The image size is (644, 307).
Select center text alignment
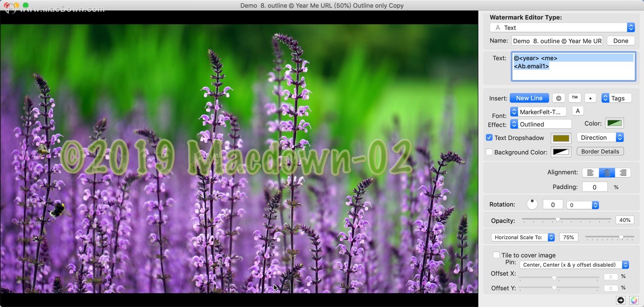click(x=607, y=173)
